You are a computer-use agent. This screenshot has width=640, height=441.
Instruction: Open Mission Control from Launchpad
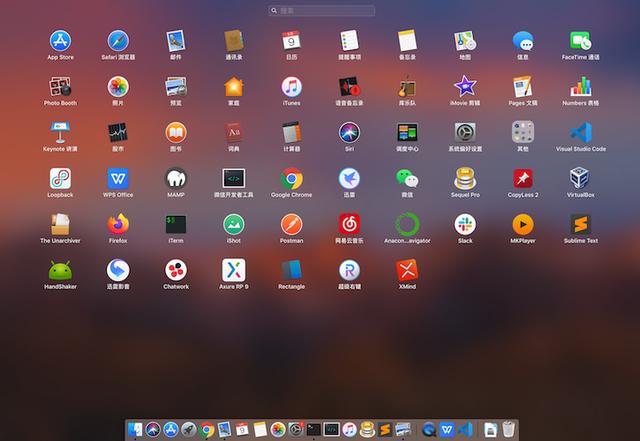[407, 132]
